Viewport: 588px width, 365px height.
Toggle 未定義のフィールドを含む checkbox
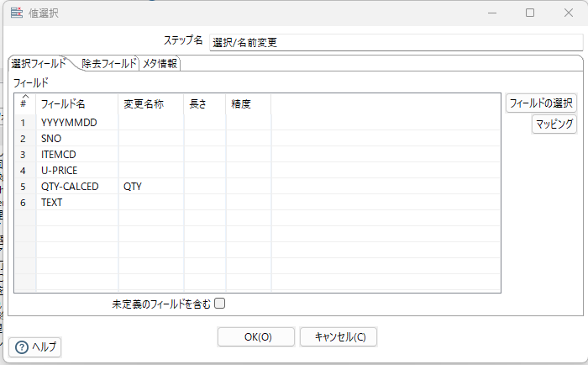click(220, 304)
